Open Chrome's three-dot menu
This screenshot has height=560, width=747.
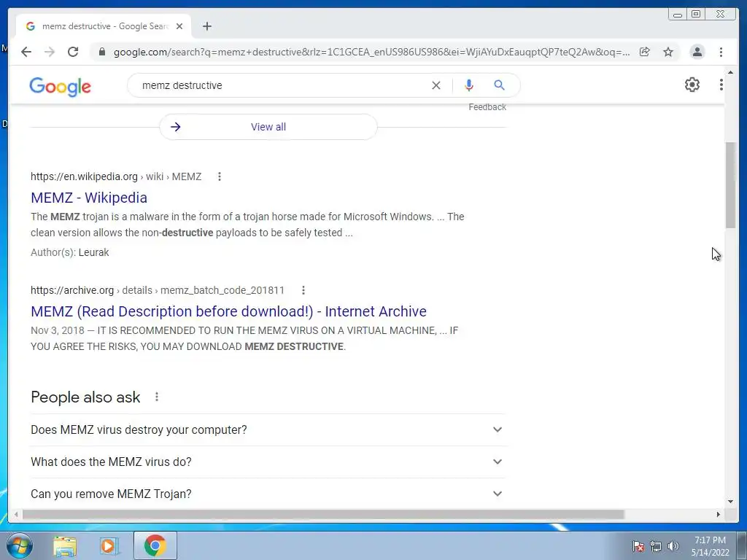click(x=721, y=52)
